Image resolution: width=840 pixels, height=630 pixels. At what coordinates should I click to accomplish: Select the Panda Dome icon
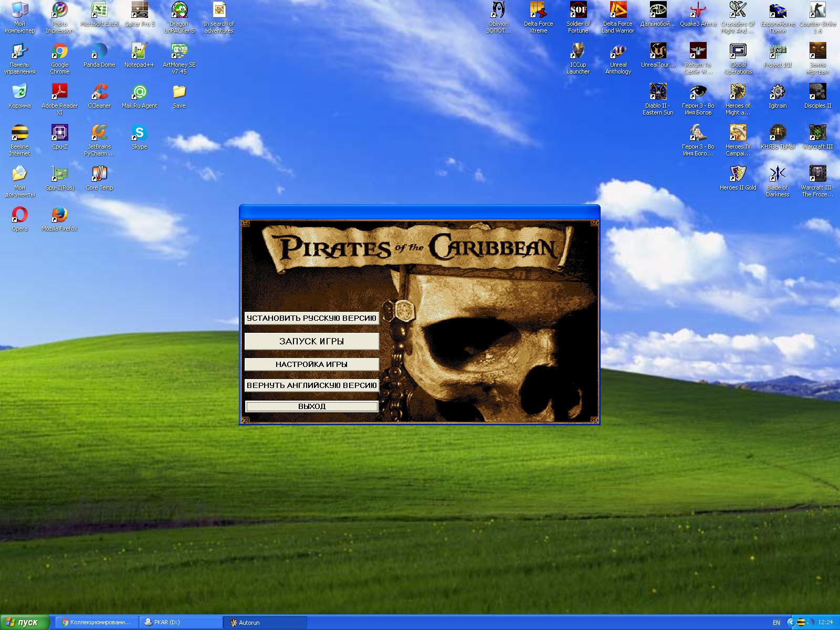pos(99,56)
